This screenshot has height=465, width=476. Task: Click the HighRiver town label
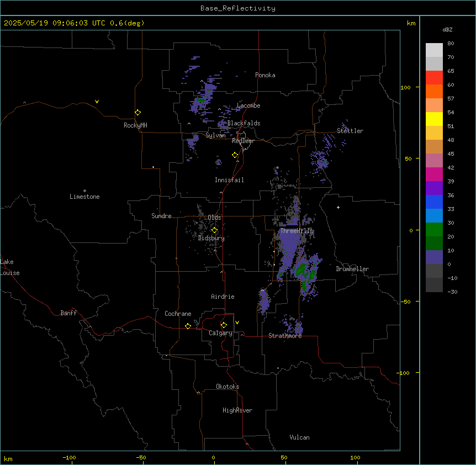click(x=237, y=410)
